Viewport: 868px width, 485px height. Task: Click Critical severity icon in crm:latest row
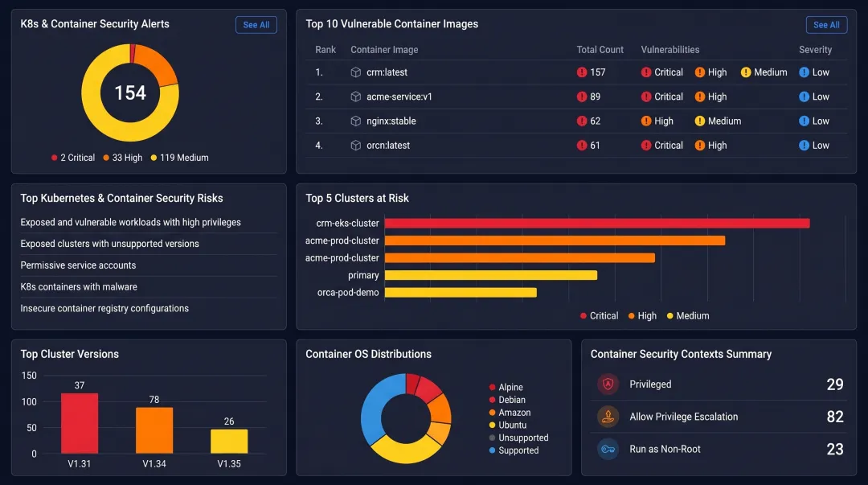pyautogui.click(x=646, y=72)
